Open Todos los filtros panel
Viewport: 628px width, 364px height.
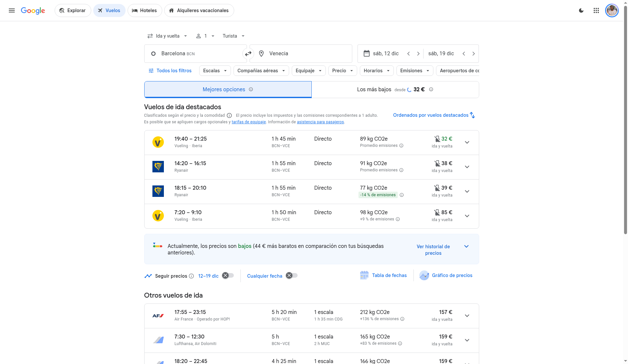(170, 71)
